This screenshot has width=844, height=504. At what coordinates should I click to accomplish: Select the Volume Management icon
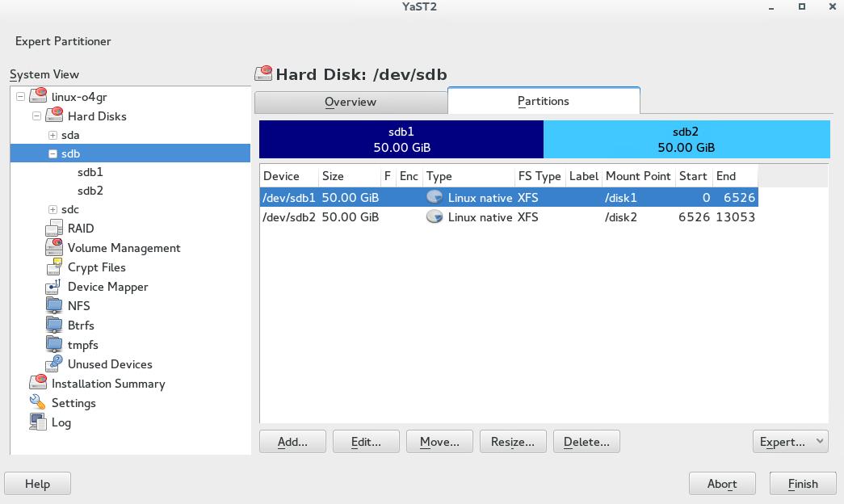(x=53, y=248)
